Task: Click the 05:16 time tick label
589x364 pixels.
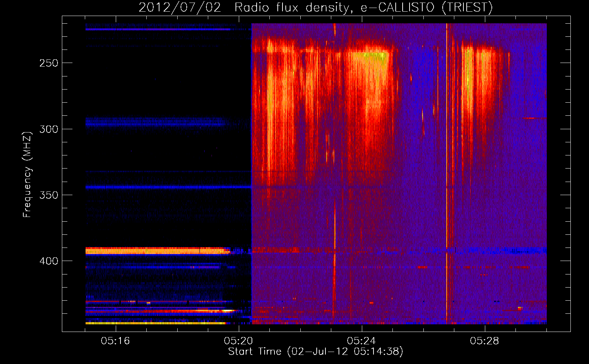Action: [x=115, y=341]
